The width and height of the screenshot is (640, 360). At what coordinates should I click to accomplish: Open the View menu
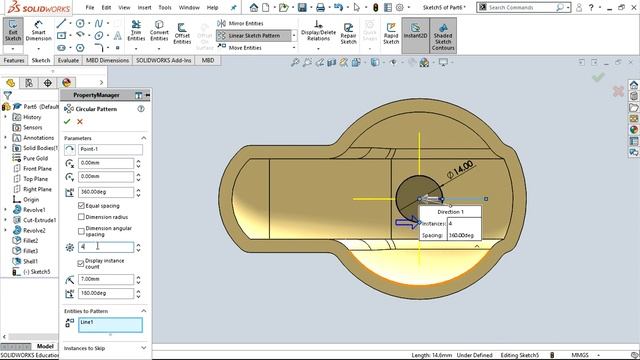(x=124, y=7)
